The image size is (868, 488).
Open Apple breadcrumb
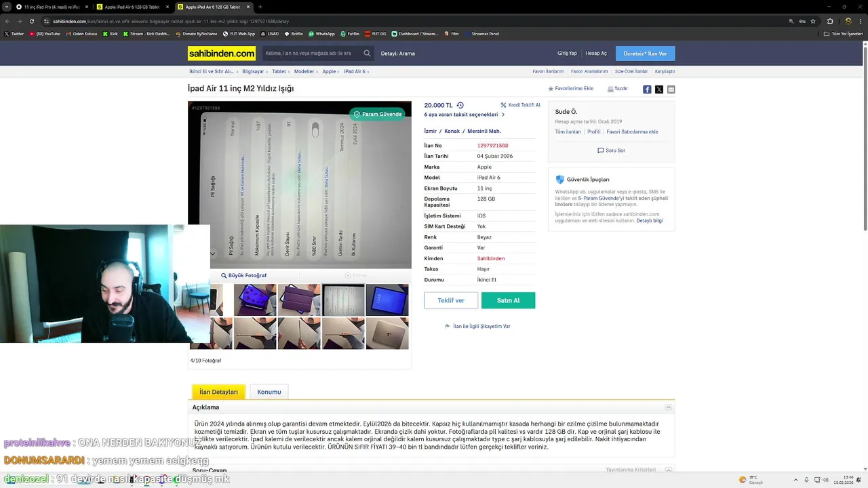pos(329,71)
